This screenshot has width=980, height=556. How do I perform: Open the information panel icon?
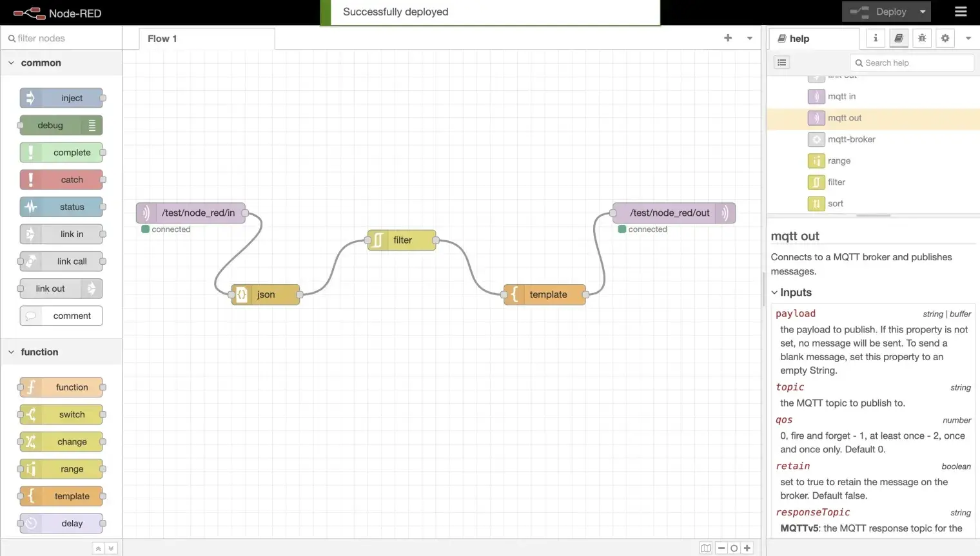[875, 38]
